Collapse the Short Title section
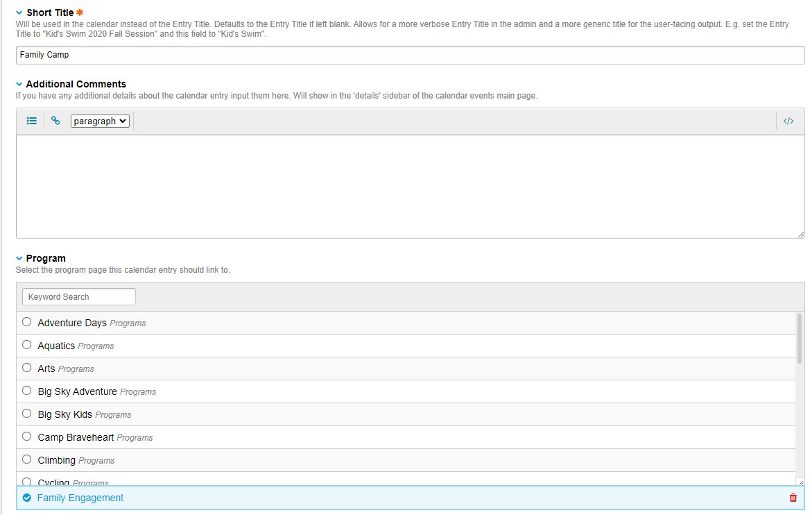812x515 pixels. (x=19, y=12)
